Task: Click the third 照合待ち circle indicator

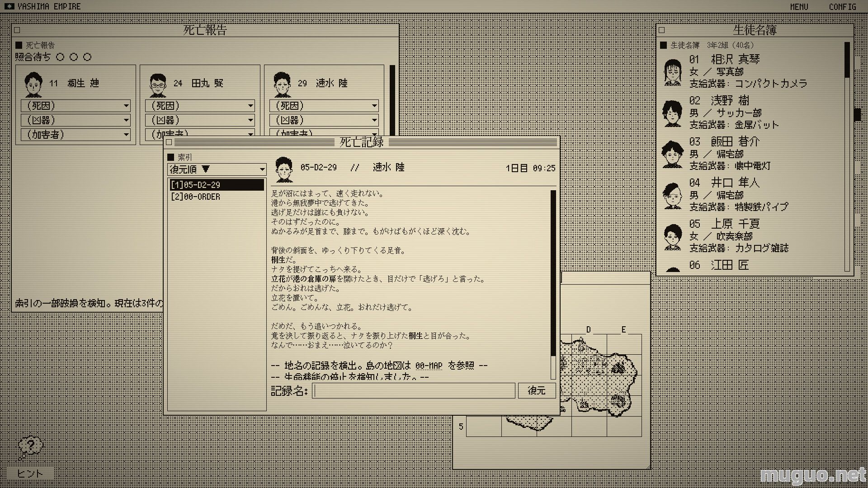Action: (87, 57)
